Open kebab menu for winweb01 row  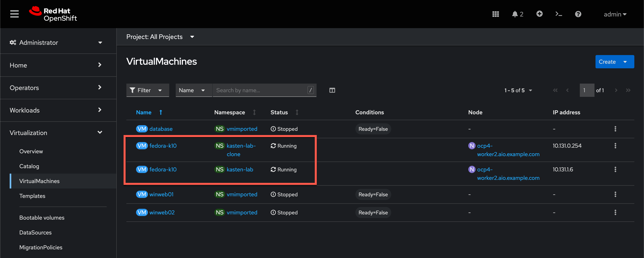(615, 194)
